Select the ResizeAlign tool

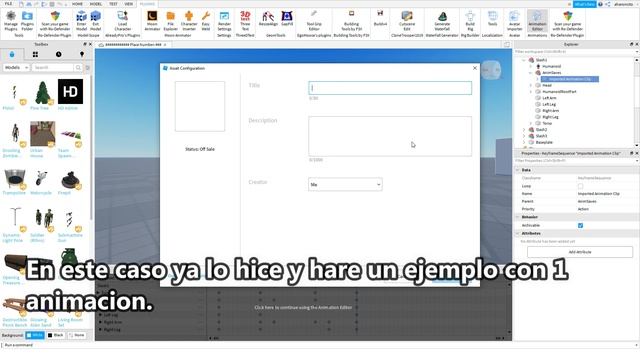pos(268,19)
